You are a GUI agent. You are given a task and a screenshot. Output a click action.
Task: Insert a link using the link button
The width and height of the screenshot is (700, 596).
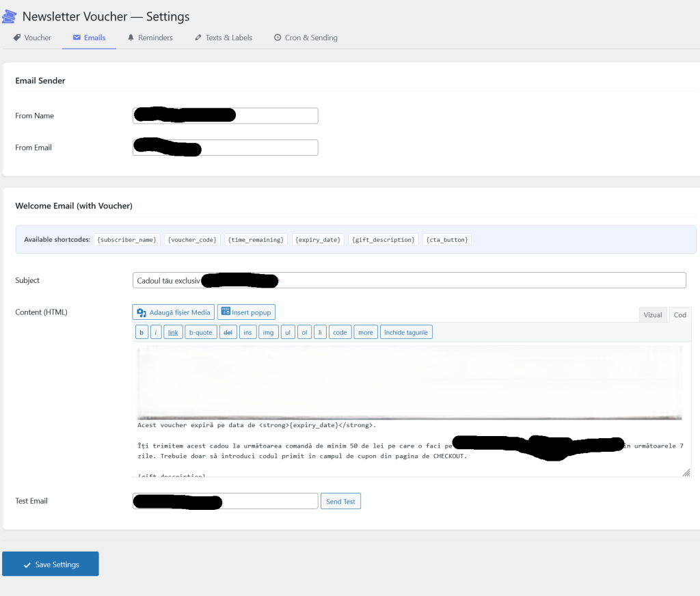point(173,331)
